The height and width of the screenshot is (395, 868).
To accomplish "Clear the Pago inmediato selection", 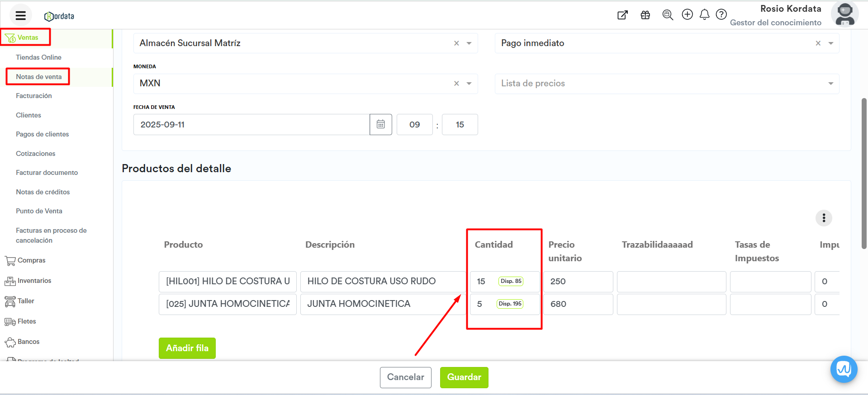I will coord(818,43).
